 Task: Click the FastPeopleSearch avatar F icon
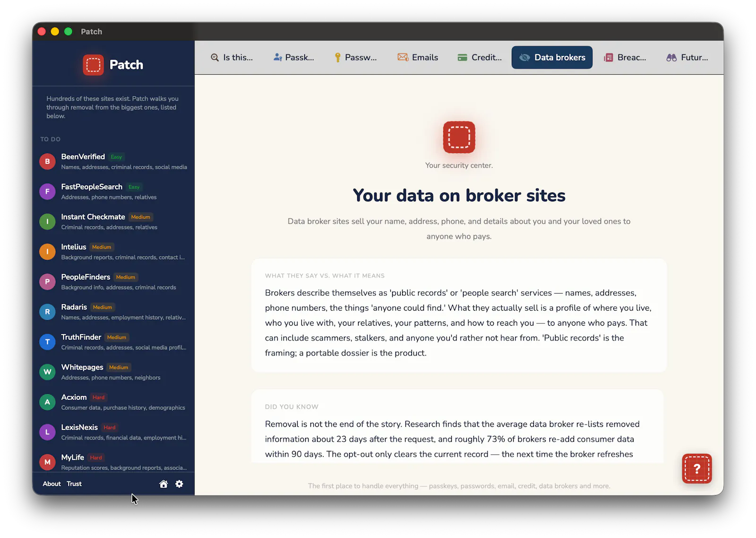tap(47, 191)
